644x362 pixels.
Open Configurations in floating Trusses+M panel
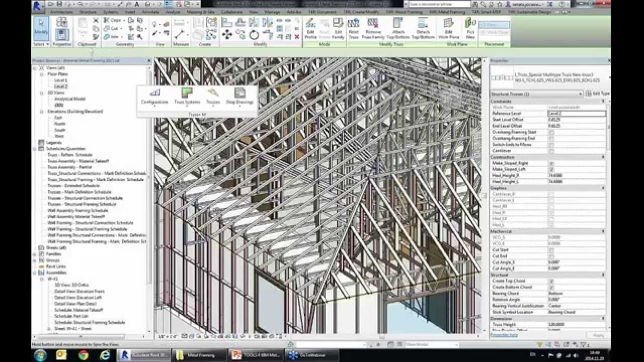pos(154,96)
